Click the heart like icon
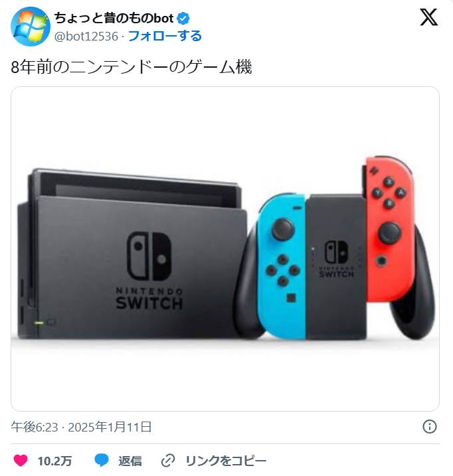Image resolution: width=453 pixels, height=476 pixels. click(x=21, y=461)
